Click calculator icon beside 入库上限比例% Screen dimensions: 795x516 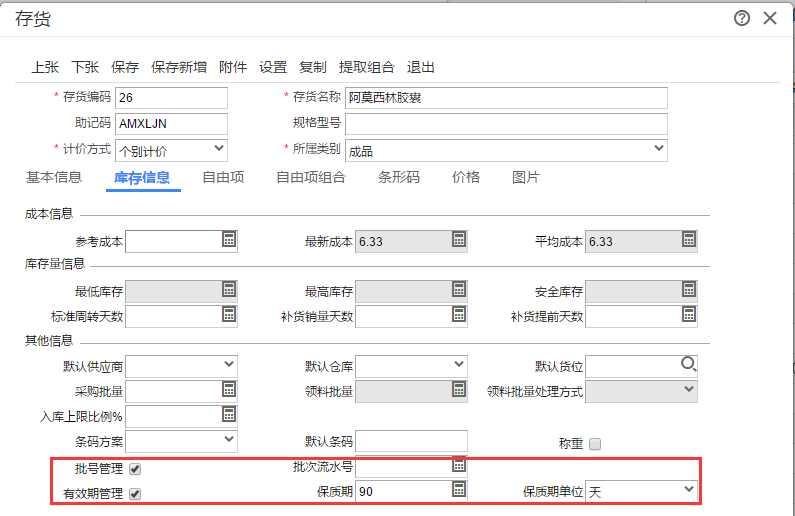229,414
